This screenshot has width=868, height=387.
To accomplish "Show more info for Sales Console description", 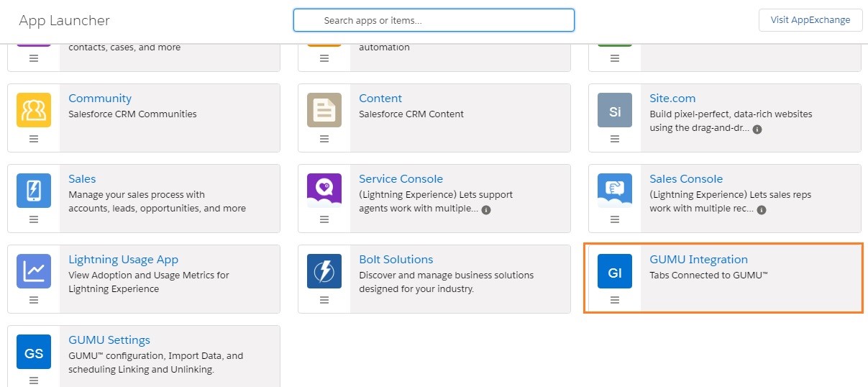I will [762, 210].
